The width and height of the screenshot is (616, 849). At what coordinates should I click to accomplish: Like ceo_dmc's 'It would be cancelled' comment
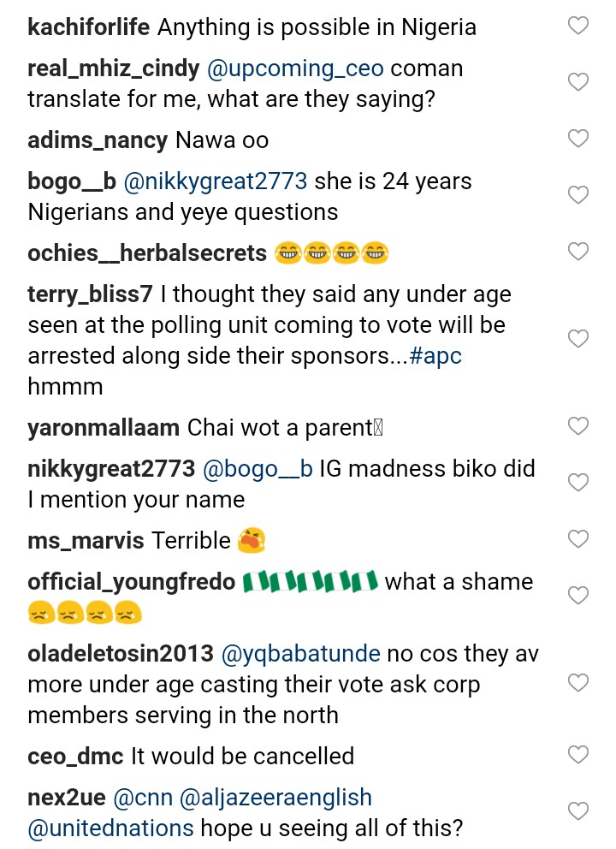pos(578,755)
